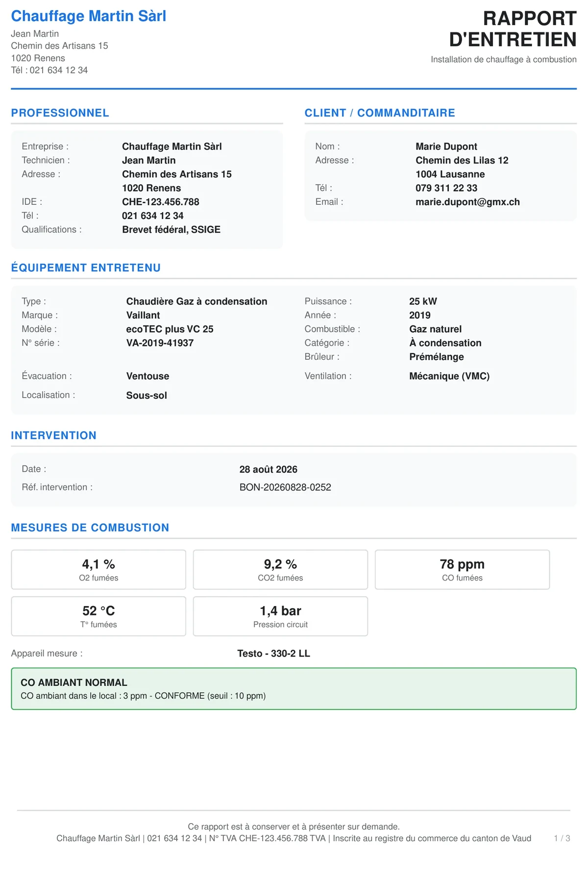
Task: Select the city line '1004 Lausanne'
Action: [x=450, y=174]
